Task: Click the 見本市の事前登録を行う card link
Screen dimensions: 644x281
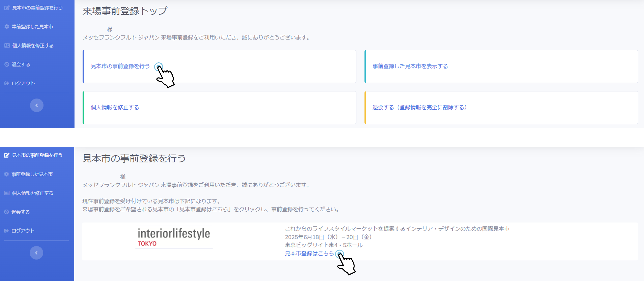Action: (120, 66)
